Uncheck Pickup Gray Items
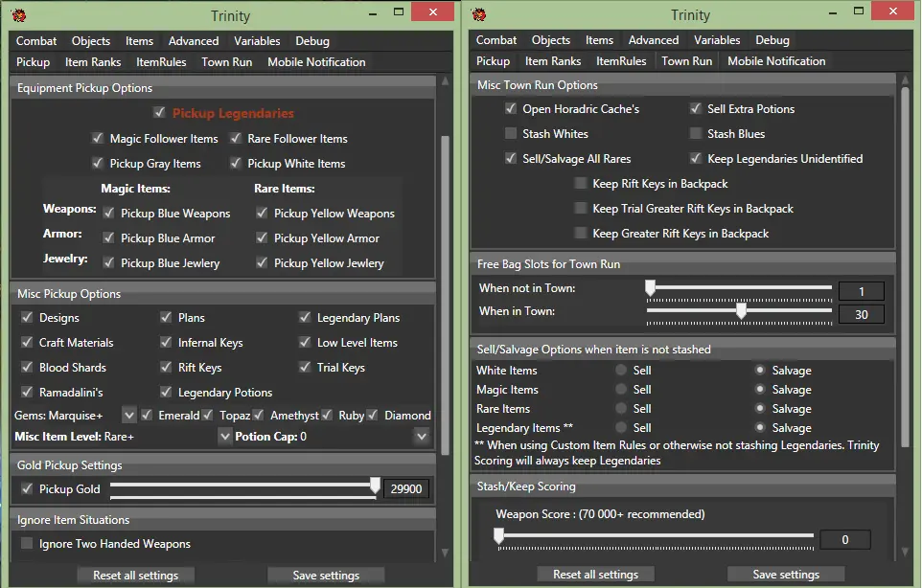 point(98,163)
